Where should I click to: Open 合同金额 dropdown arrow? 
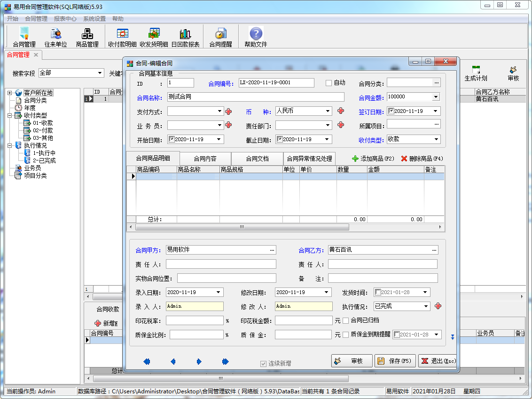coord(436,97)
